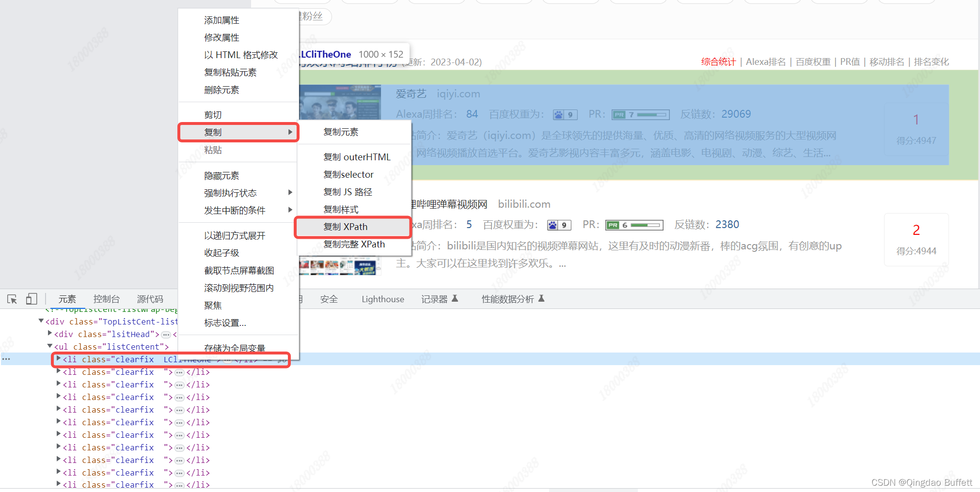Expand collapsed ellipsis in lsitHead div row

coord(166,335)
